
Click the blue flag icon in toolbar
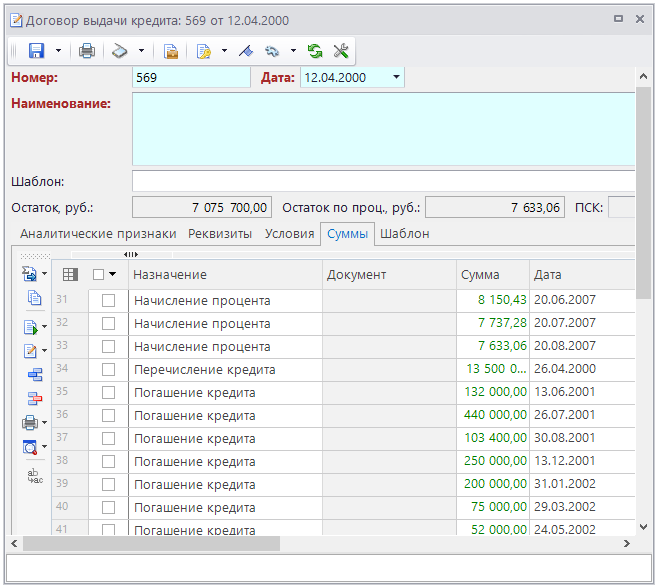point(245,50)
